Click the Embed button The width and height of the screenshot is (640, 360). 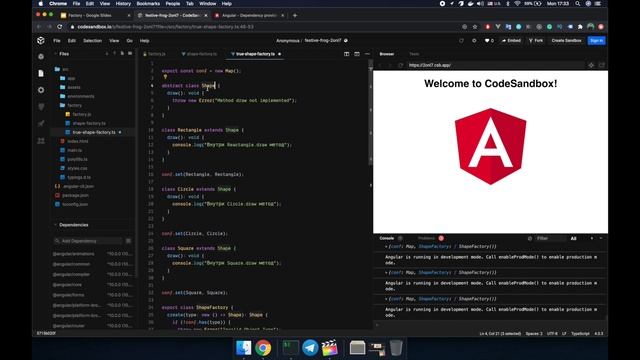point(511,40)
